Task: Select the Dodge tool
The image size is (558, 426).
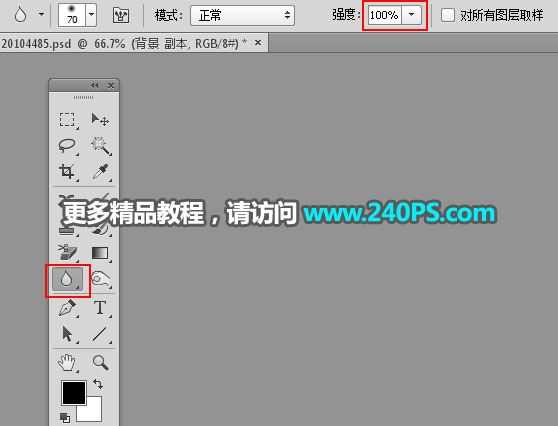Action: point(100,279)
